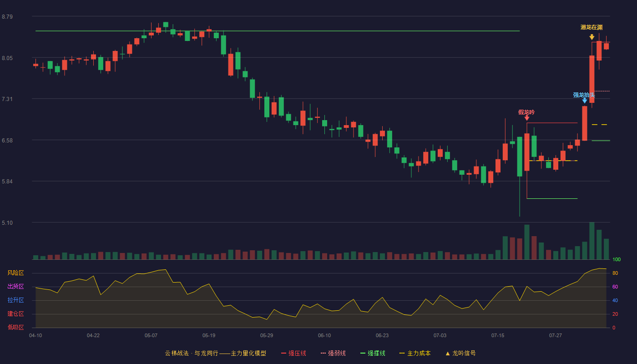Toggle the 强撑线 legend entry
The image size is (637, 364).
[373, 353]
